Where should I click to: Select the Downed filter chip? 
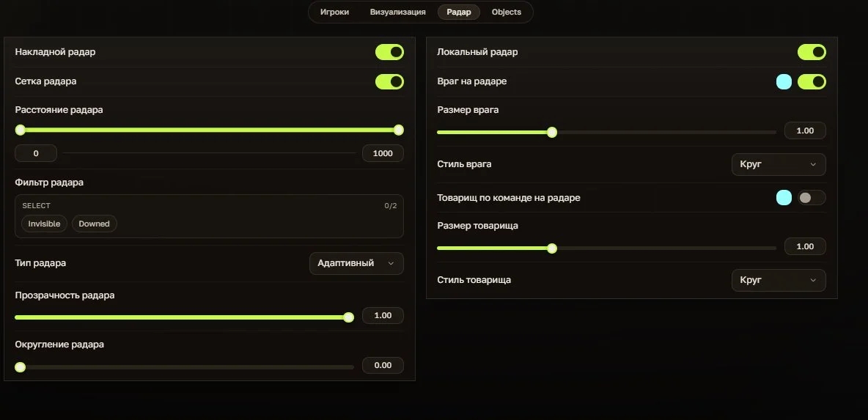click(94, 224)
